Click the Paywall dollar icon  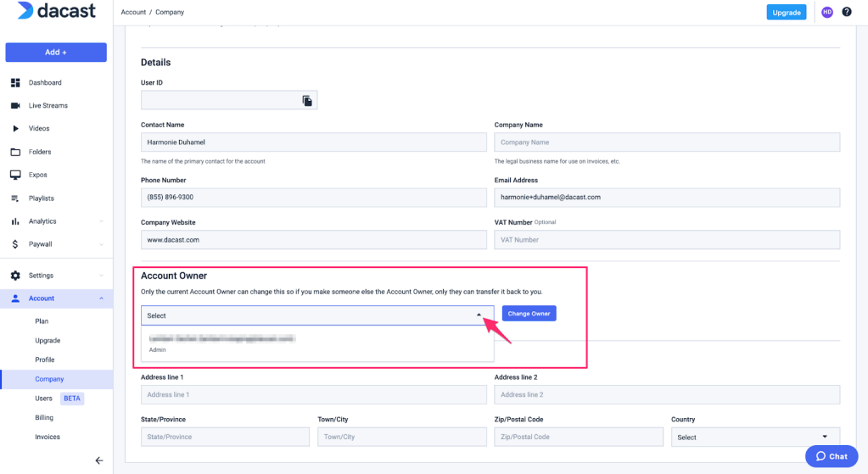click(x=15, y=244)
